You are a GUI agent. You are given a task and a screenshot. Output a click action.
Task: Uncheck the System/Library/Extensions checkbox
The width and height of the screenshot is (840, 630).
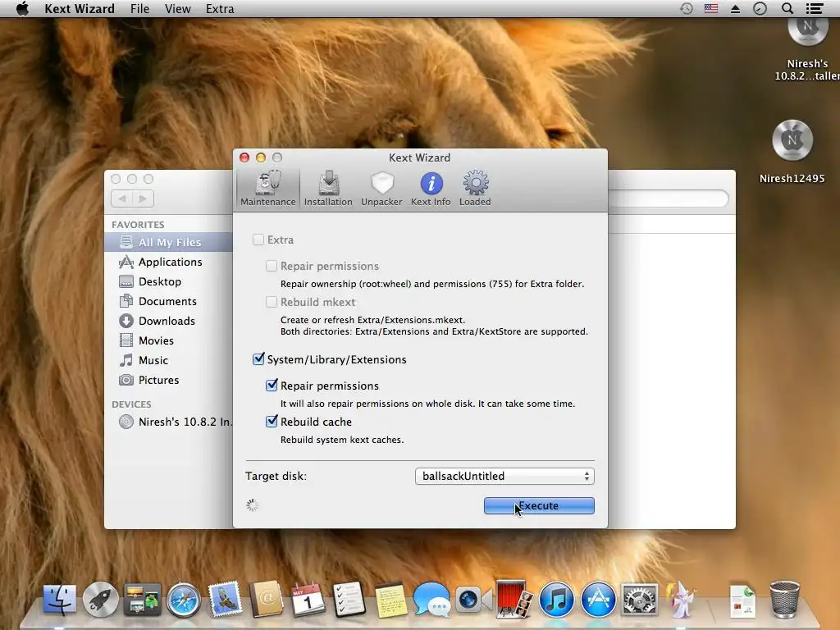(258, 359)
